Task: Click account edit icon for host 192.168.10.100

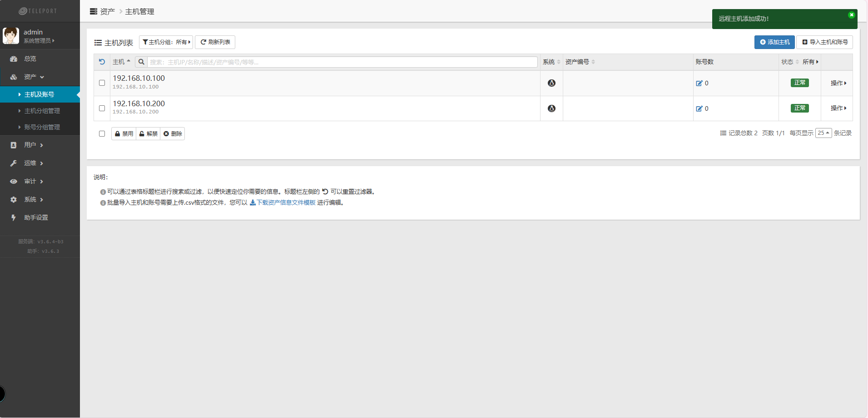Action: tap(699, 84)
